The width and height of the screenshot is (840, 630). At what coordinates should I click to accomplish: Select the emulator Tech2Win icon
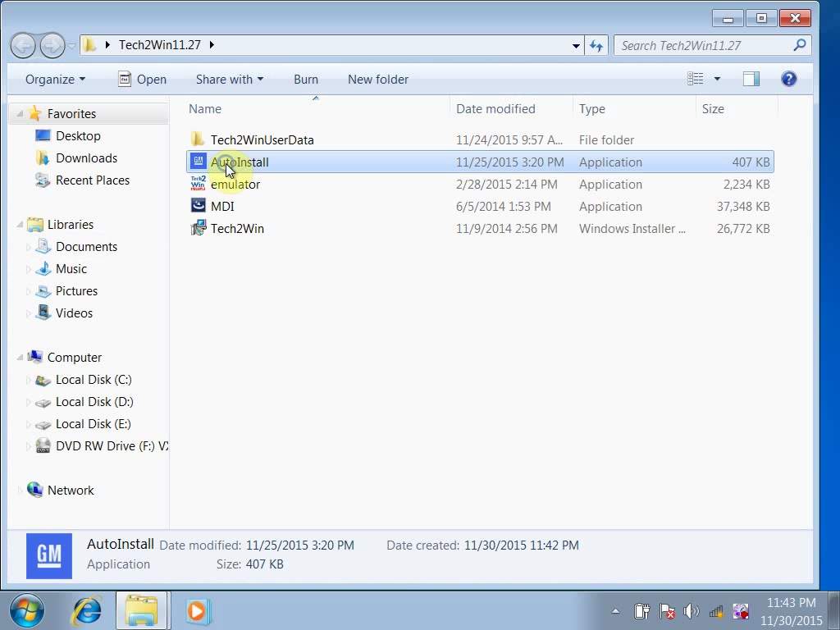[x=199, y=184]
